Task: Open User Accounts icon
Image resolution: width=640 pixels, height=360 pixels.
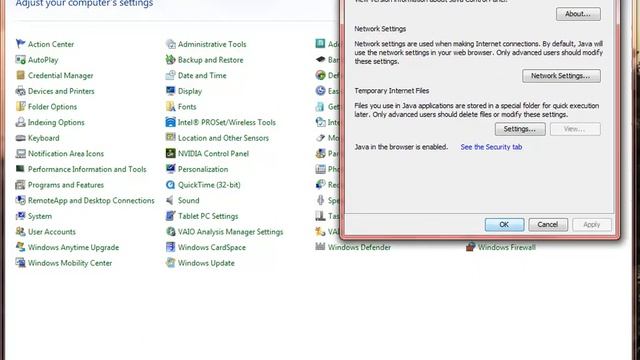Action: pyautogui.click(x=20, y=231)
